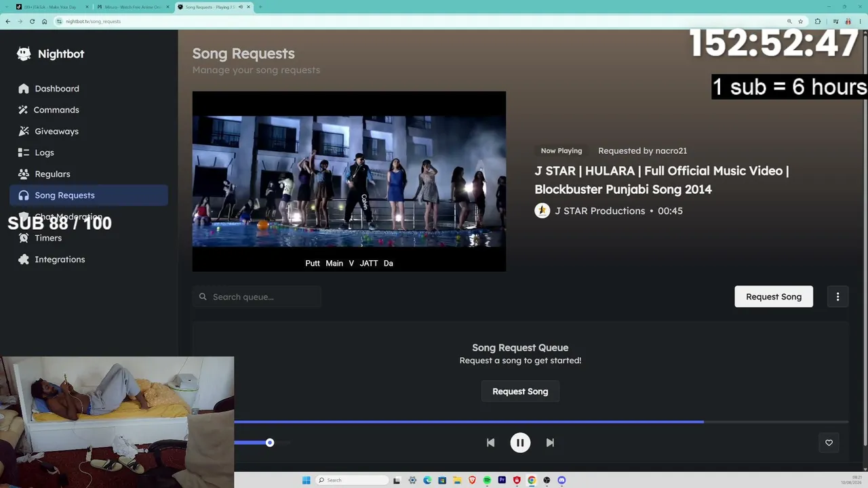Select the Song Requests sidebar item
Screen dimensions: 868x488
click(89, 195)
